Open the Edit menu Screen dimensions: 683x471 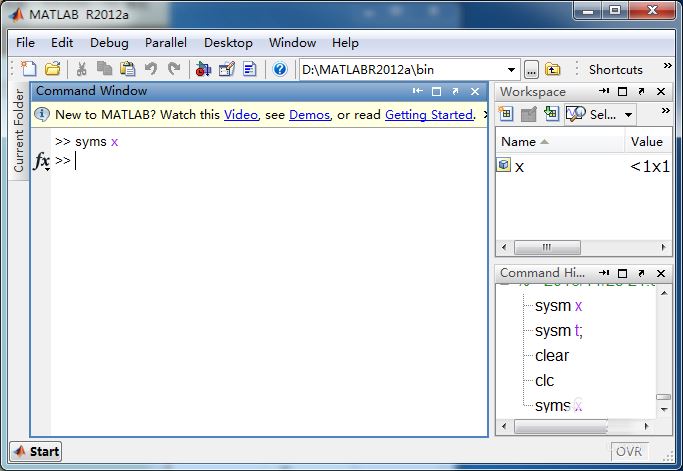(62, 43)
